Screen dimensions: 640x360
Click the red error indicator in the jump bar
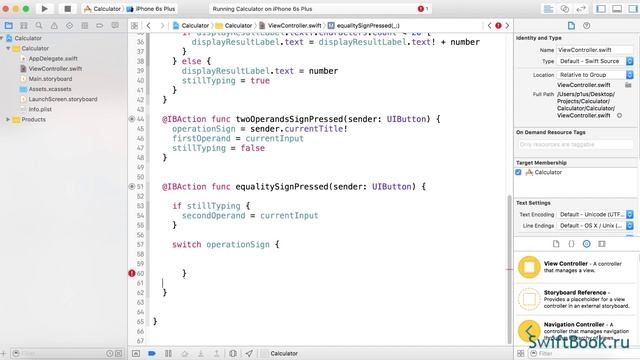(x=498, y=26)
